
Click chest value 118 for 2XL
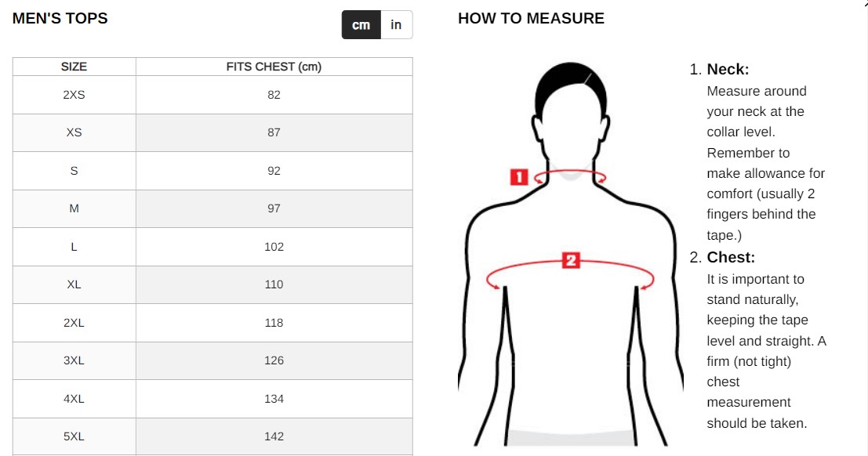click(274, 323)
